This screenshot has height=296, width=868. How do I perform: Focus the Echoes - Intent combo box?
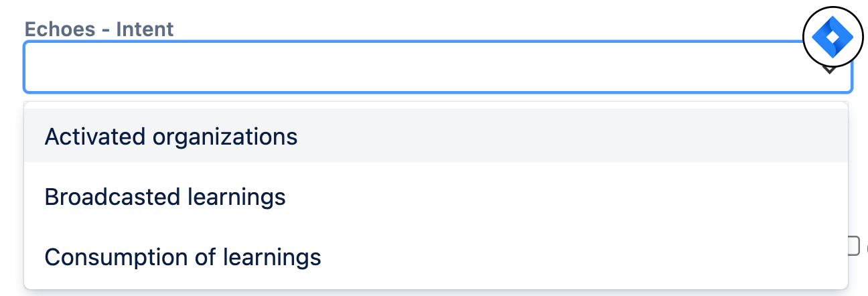(438, 67)
